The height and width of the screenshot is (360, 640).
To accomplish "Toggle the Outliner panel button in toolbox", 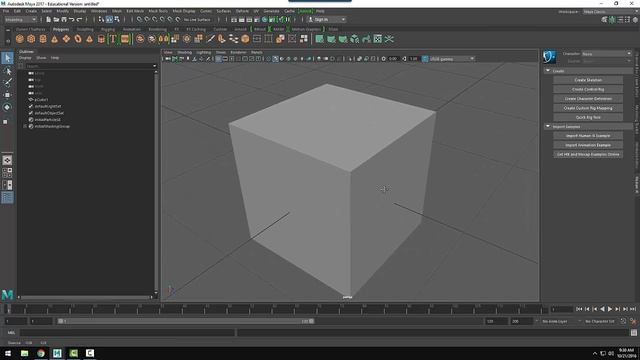I will pos(7,198).
